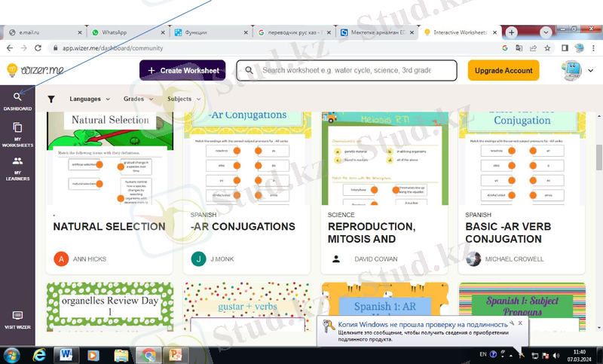Open the Grades filter dropdown
This screenshot has height=364, width=603.
(139, 99)
